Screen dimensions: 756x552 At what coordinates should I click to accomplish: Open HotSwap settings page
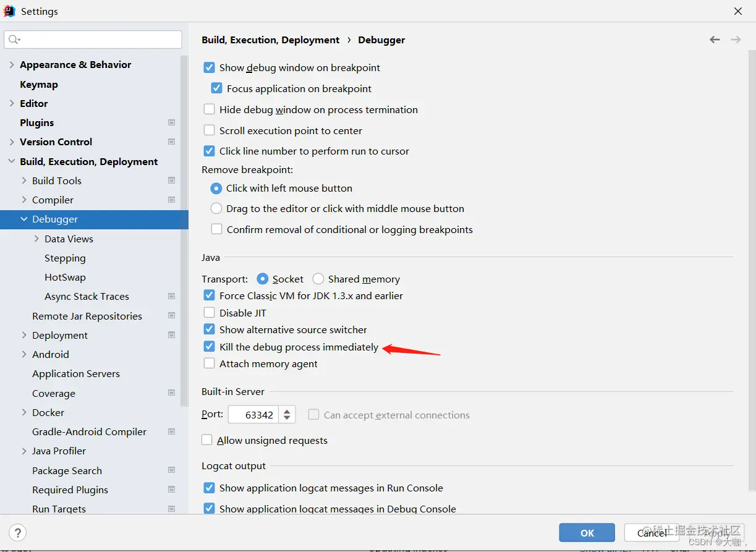65,277
